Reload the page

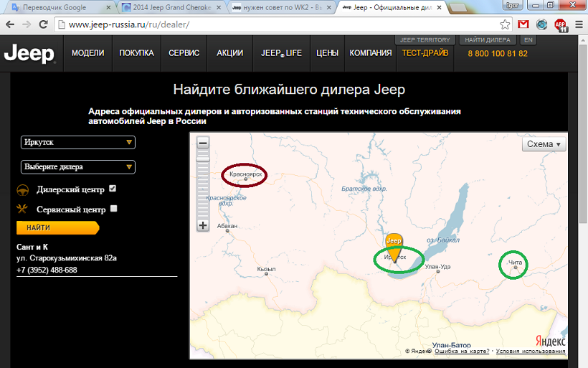[44, 24]
